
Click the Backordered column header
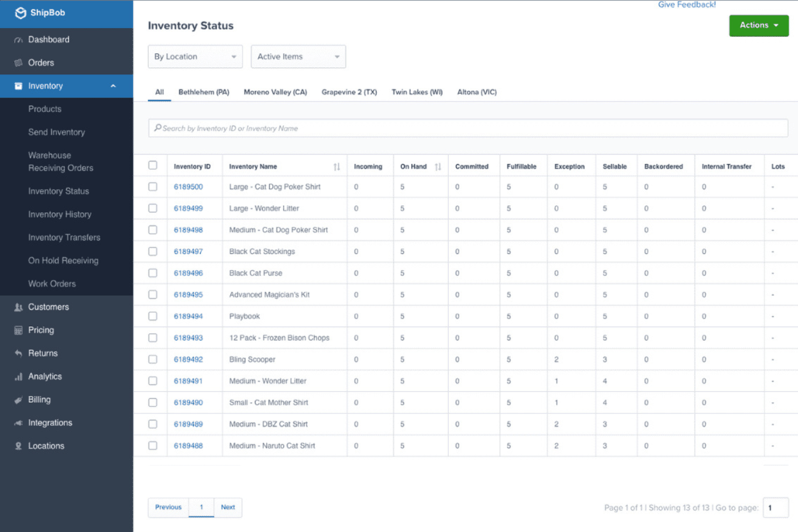(x=663, y=167)
